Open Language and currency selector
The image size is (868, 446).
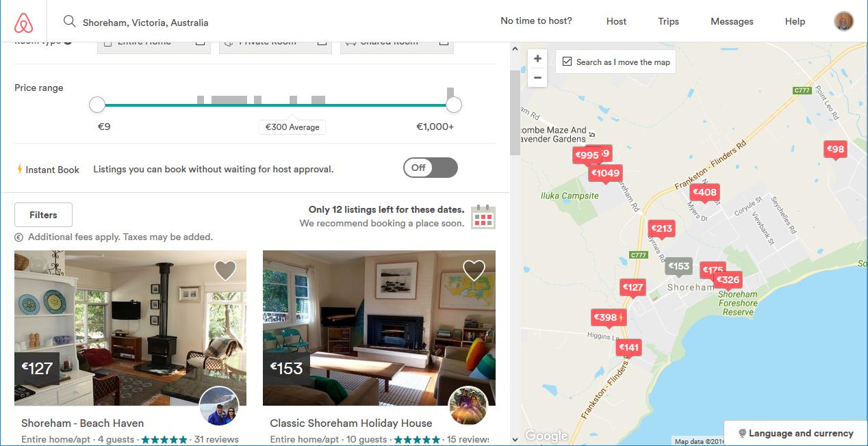pyautogui.click(x=795, y=433)
